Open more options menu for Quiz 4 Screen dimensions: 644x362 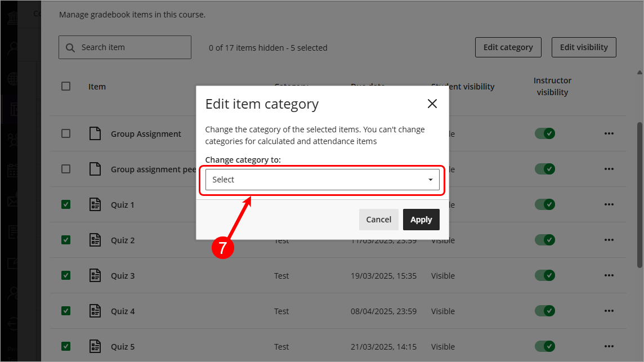tap(609, 311)
